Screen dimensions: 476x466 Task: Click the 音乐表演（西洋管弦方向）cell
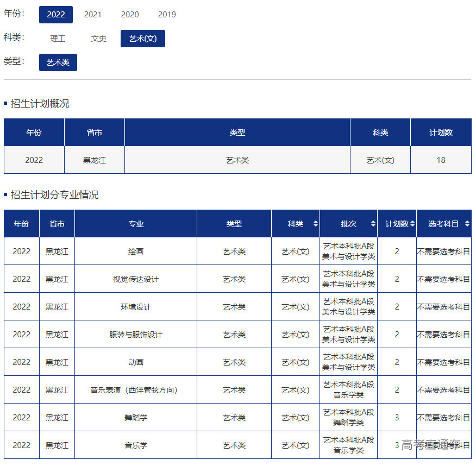click(136, 390)
